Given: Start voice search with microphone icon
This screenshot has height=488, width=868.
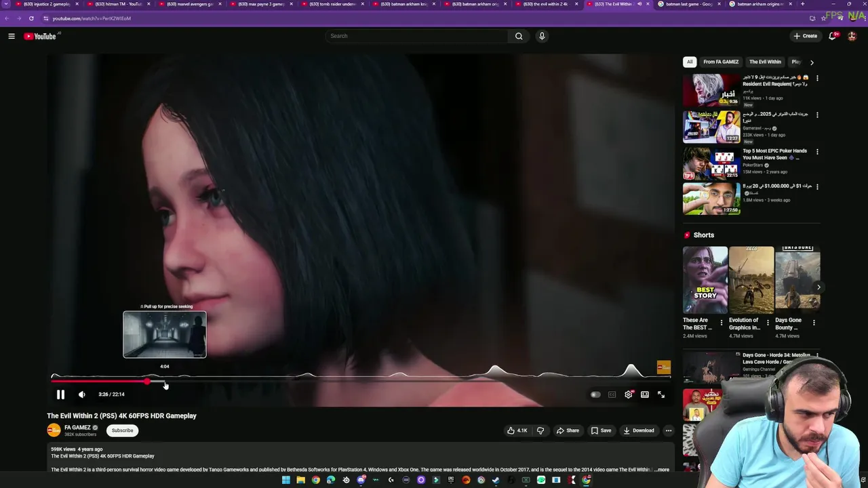Looking at the screenshot, I should [542, 36].
